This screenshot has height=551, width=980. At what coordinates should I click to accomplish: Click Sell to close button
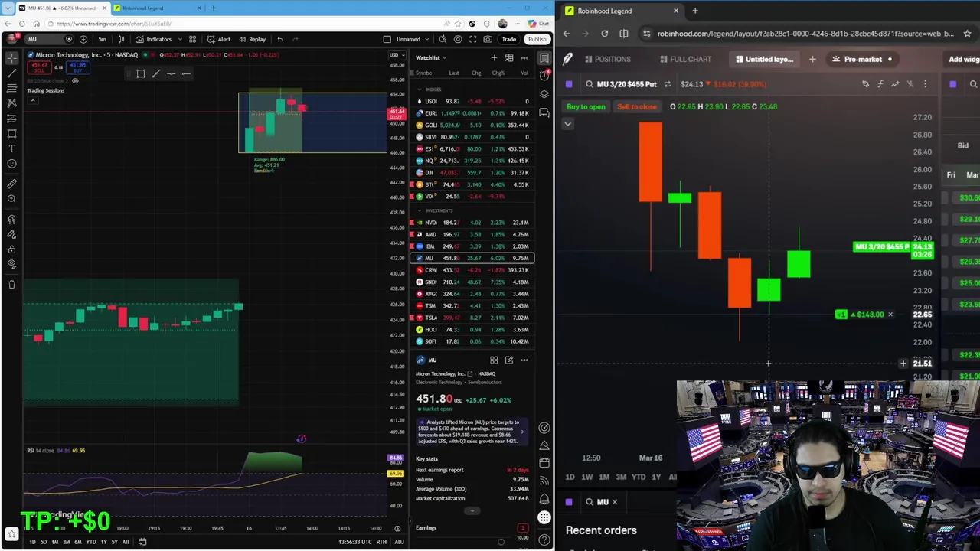click(x=636, y=107)
